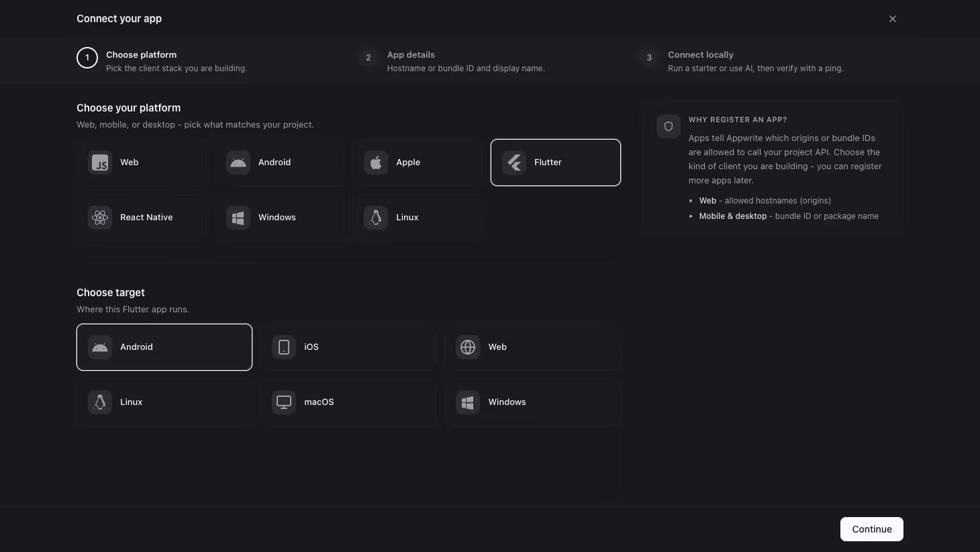This screenshot has width=980, height=552.
Task: Pick iOS as the Flutter target
Action: pos(348,347)
